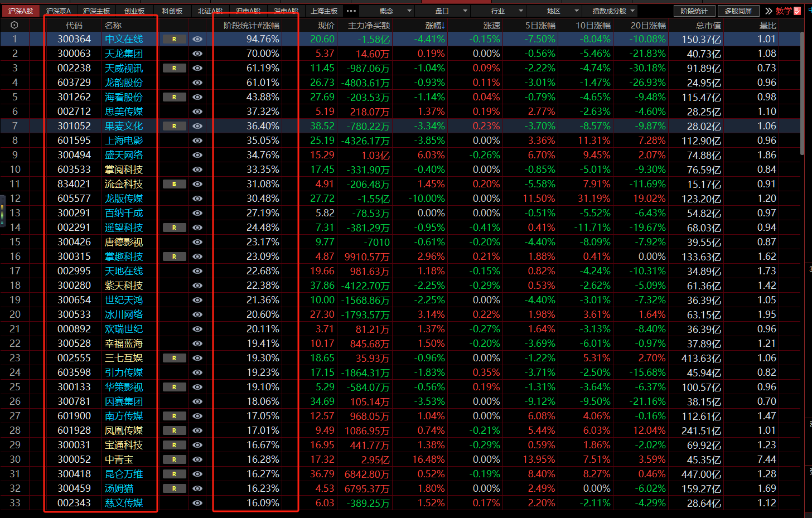This screenshot has width=812, height=518.
Task: Click the eye icon for 龙版传媒
Action: 197,199
